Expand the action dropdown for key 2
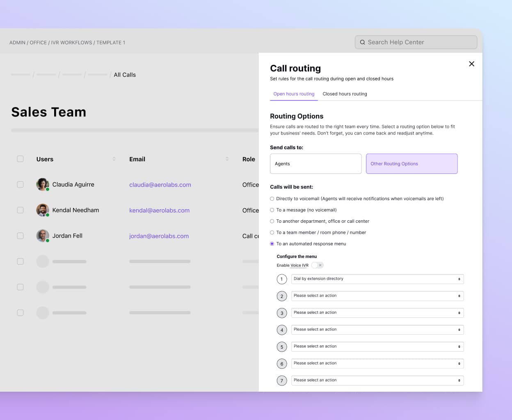 (x=377, y=296)
